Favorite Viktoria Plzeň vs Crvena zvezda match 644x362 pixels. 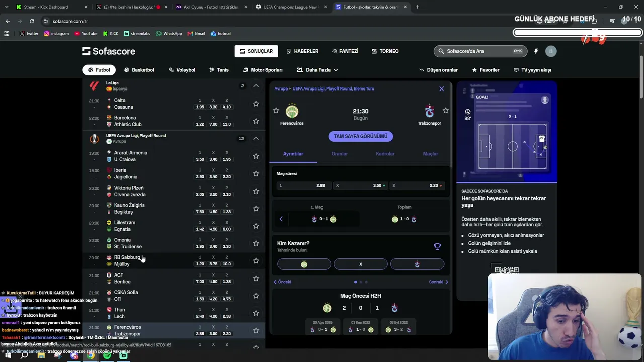[x=256, y=191]
